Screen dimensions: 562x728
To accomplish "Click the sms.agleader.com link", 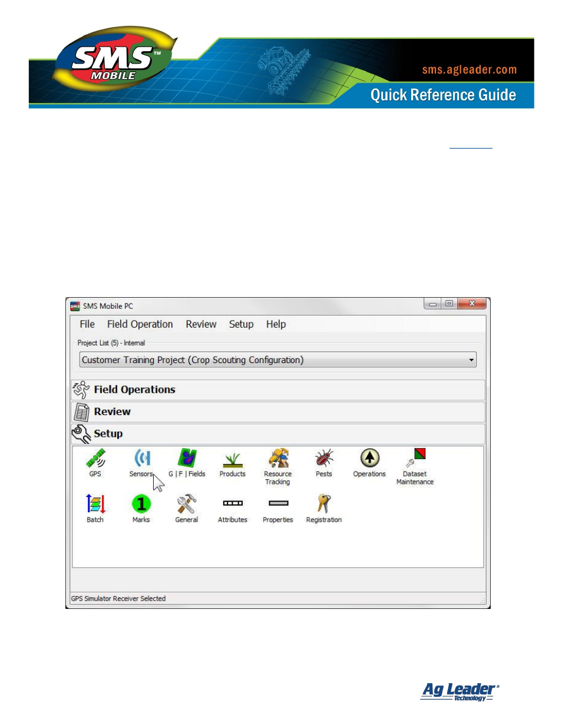I will click(x=470, y=70).
